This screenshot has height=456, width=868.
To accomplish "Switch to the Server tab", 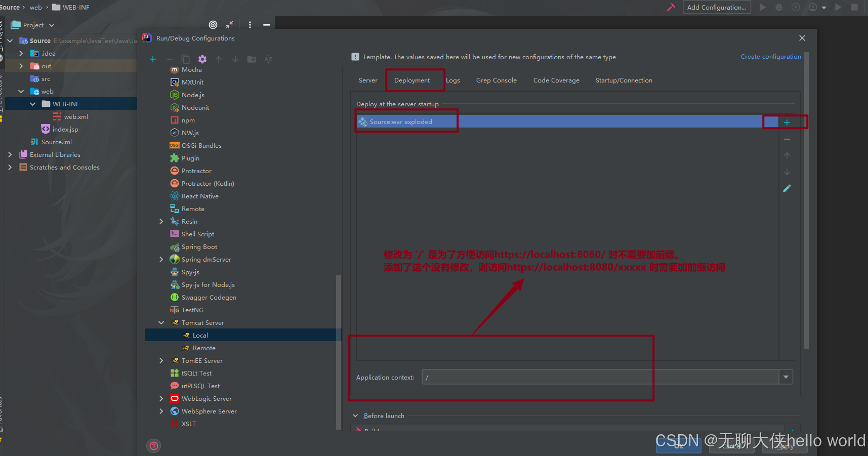I will point(368,80).
